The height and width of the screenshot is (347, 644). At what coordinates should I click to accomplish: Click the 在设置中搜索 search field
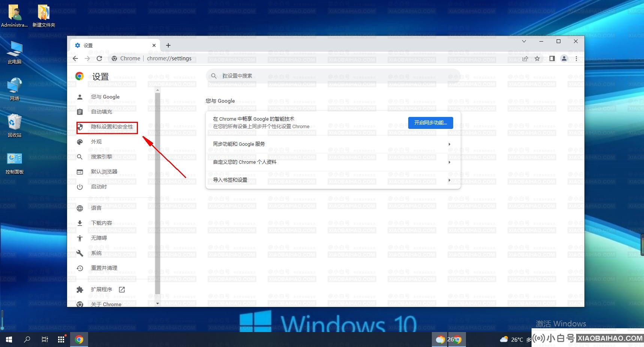click(x=333, y=76)
